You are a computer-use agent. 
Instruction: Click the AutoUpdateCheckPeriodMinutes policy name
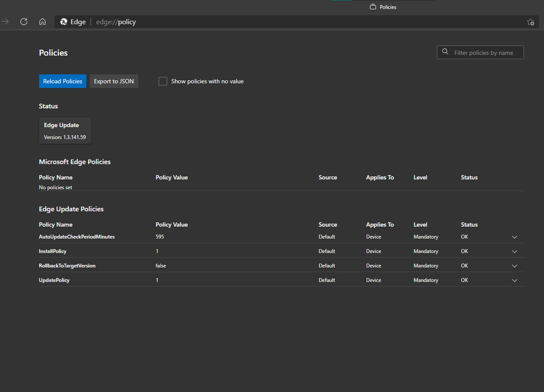click(x=77, y=237)
